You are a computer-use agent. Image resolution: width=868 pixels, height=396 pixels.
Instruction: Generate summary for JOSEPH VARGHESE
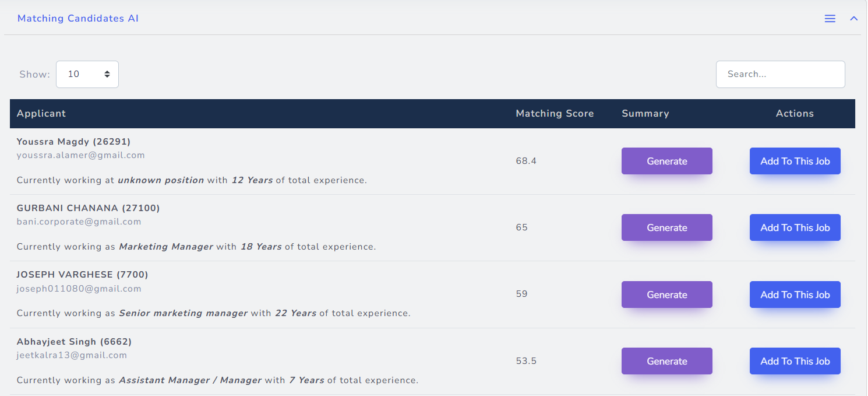pyautogui.click(x=666, y=295)
